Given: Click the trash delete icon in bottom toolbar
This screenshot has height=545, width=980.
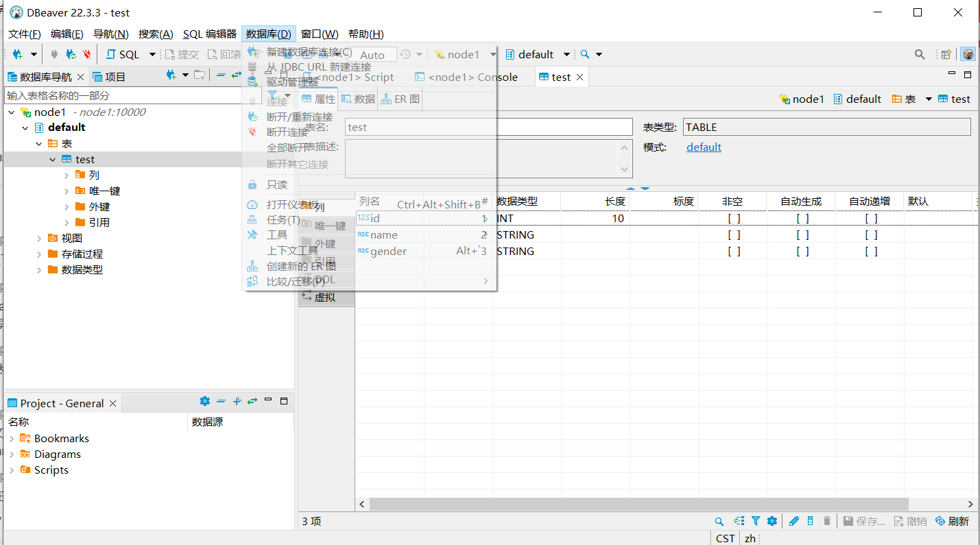Looking at the screenshot, I should (x=827, y=521).
